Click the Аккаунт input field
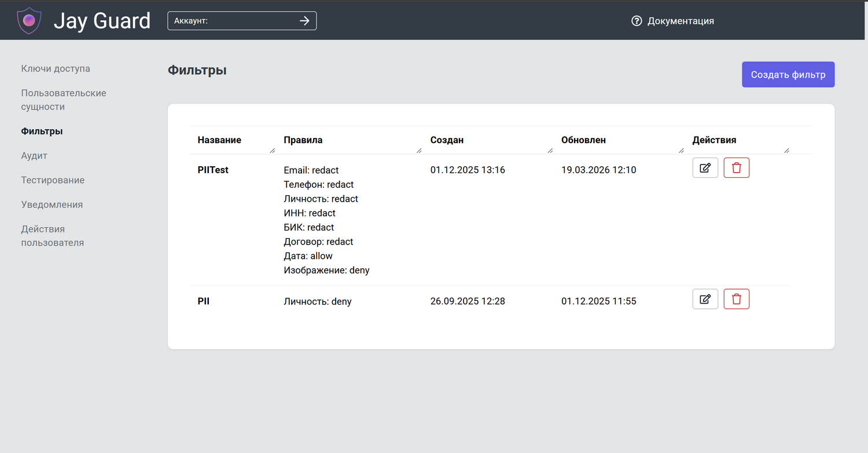This screenshot has height=453, width=868. point(242,21)
